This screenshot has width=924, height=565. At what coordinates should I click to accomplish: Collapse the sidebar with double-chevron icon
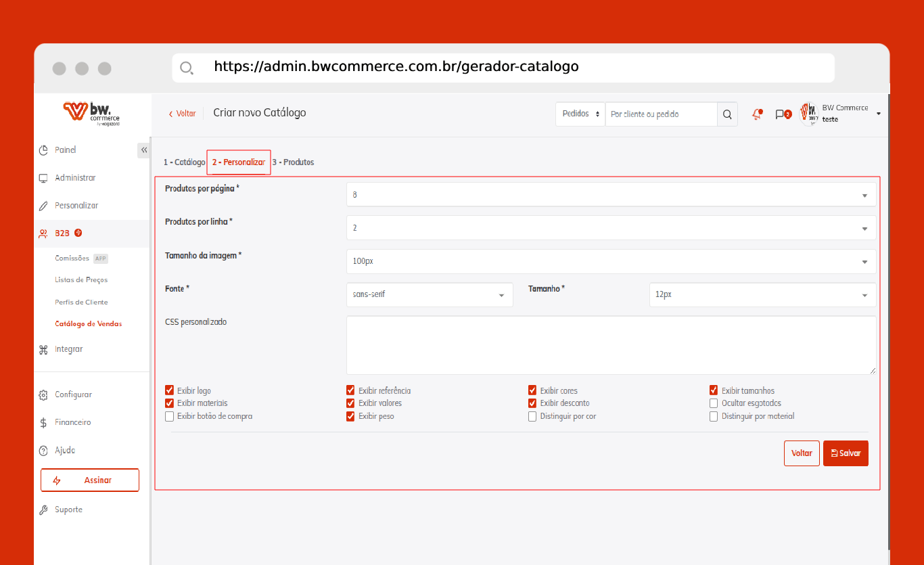143,150
